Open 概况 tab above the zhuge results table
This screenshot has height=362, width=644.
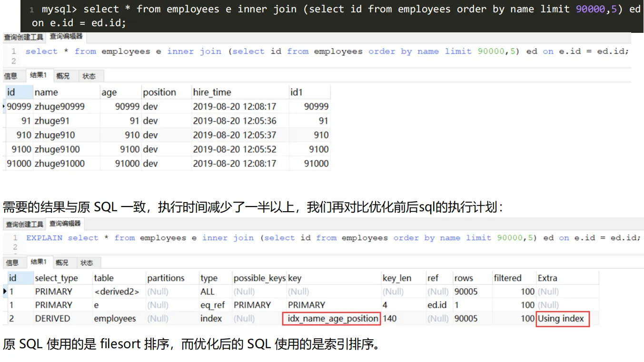[x=63, y=76]
